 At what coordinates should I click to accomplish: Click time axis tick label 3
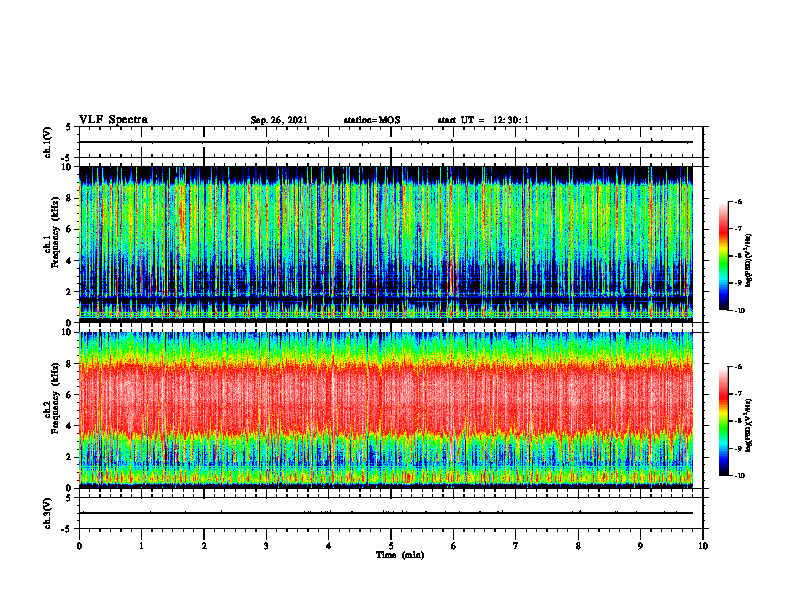click(x=266, y=546)
